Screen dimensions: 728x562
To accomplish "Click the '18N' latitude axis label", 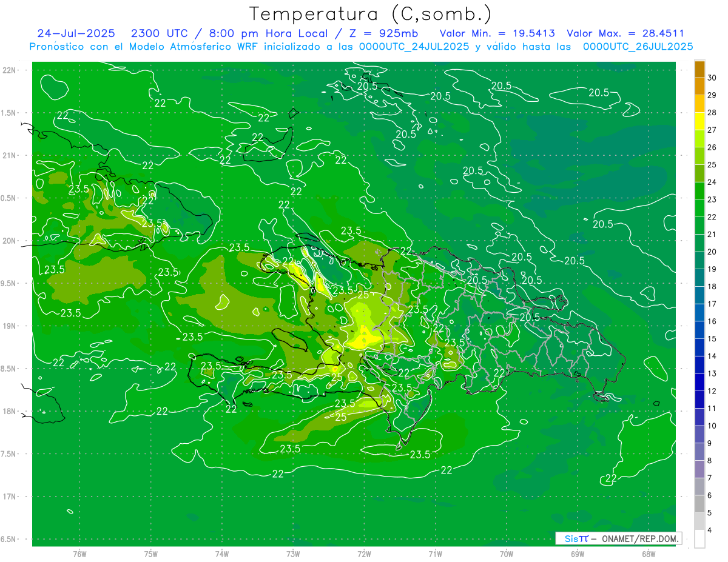I will pos(10,411).
